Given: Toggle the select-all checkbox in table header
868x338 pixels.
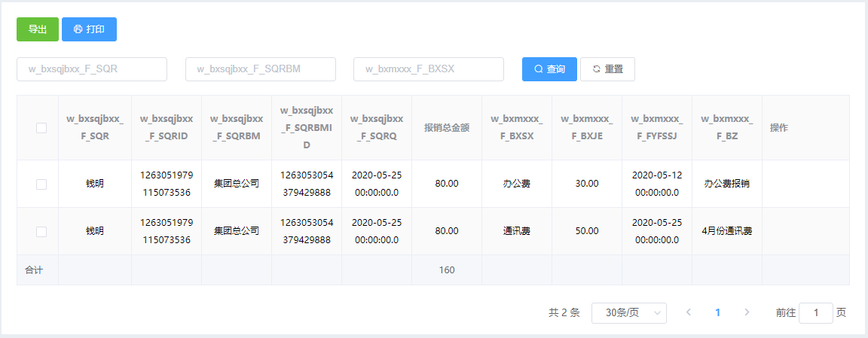Looking at the screenshot, I should click(41, 128).
